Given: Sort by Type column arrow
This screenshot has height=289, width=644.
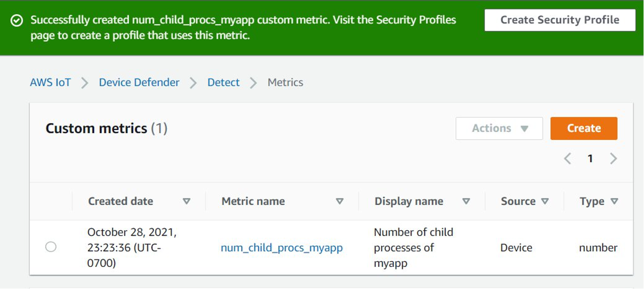Looking at the screenshot, I should click(614, 202).
